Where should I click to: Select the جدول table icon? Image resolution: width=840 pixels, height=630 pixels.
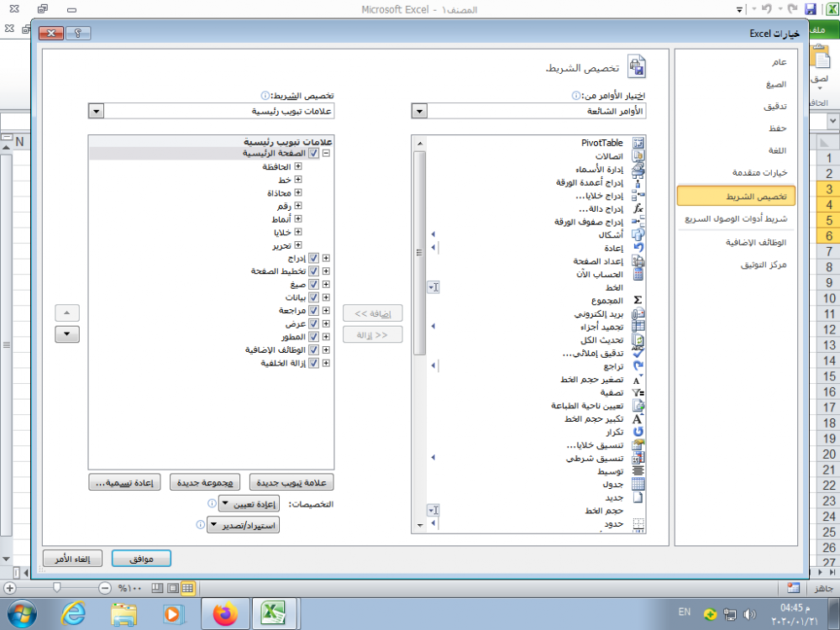click(x=638, y=485)
